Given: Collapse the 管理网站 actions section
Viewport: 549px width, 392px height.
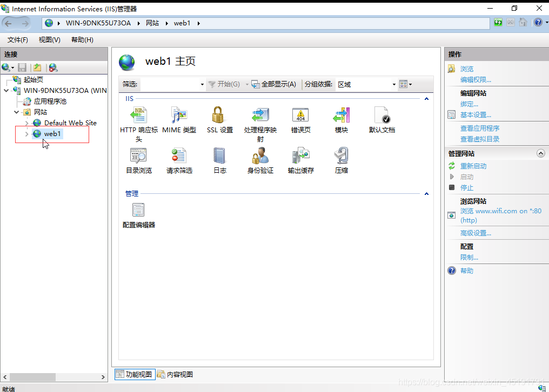Looking at the screenshot, I should (541, 153).
